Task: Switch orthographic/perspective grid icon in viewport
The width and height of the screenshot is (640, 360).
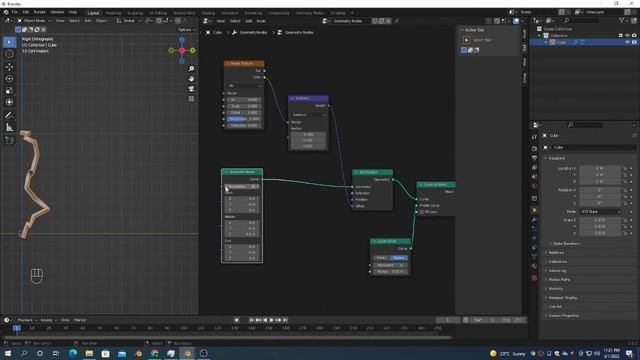Action: pos(191,99)
